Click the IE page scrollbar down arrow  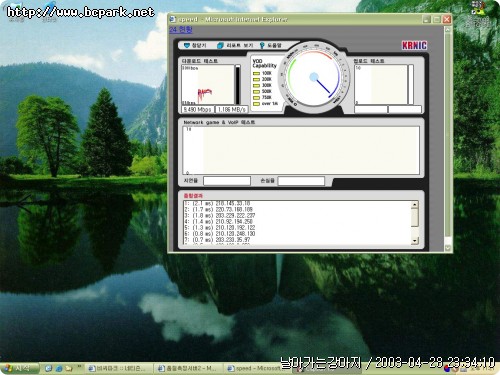click(448, 248)
